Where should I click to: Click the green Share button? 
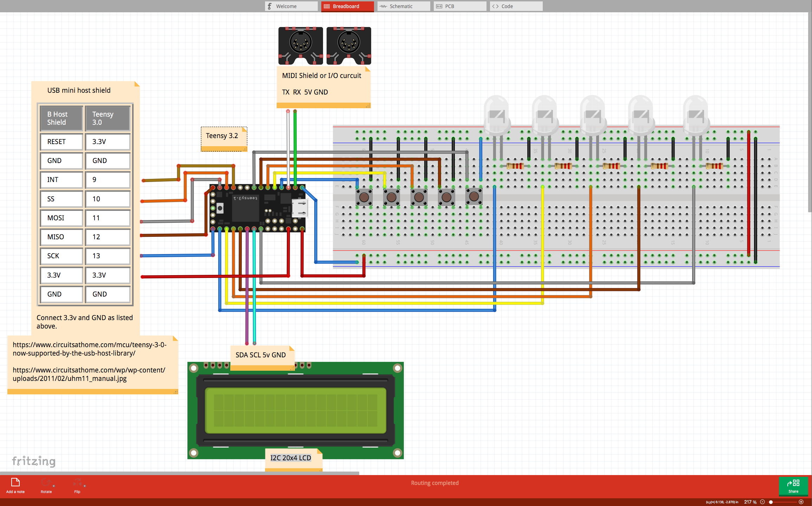793,486
